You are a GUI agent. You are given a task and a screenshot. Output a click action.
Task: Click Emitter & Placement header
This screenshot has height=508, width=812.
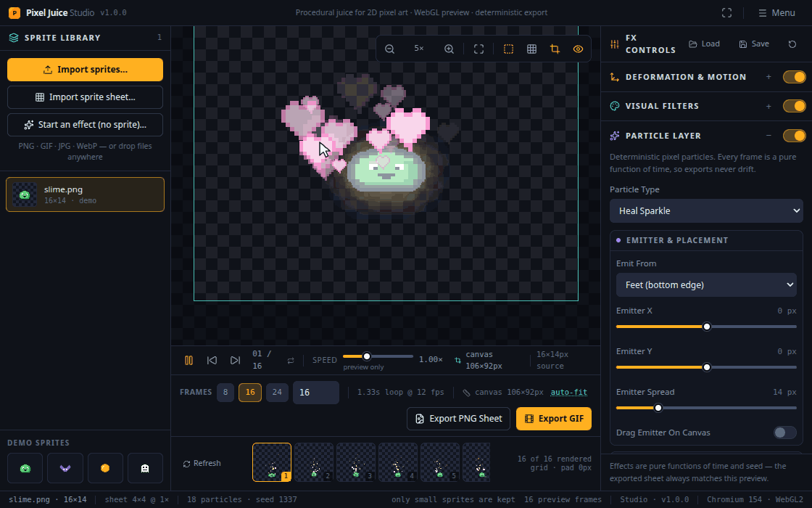click(706, 240)
